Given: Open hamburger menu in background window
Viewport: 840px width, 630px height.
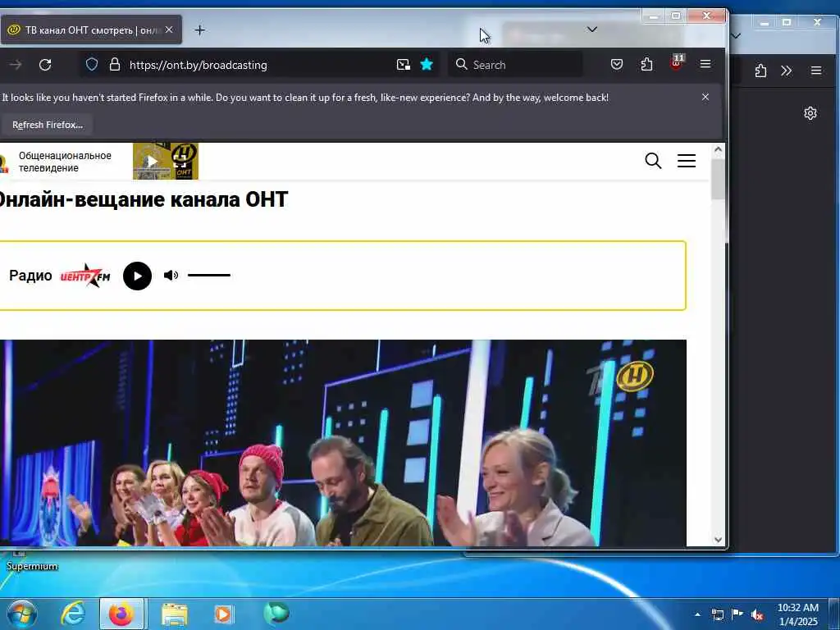Looking at the screenshot, I should point(816,71).
